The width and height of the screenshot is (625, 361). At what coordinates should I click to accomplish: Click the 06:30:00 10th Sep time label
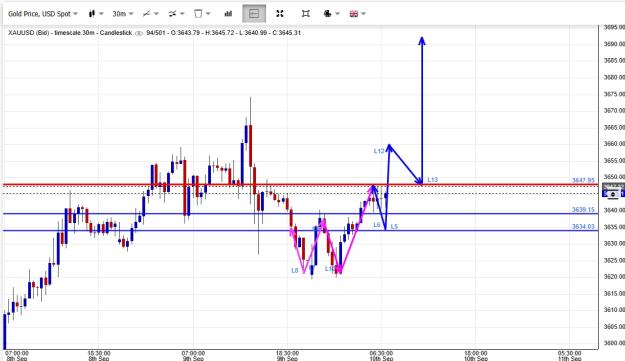[x=381, y=356]
